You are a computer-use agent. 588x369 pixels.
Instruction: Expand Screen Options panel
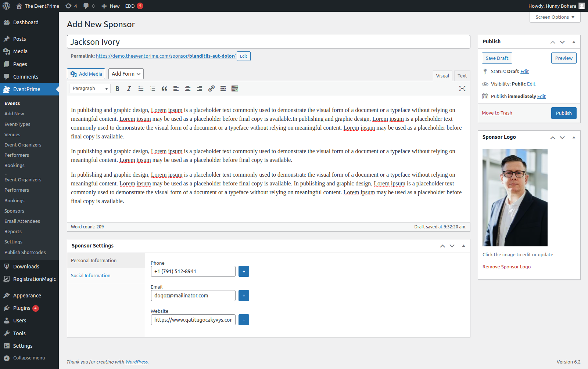555,17
